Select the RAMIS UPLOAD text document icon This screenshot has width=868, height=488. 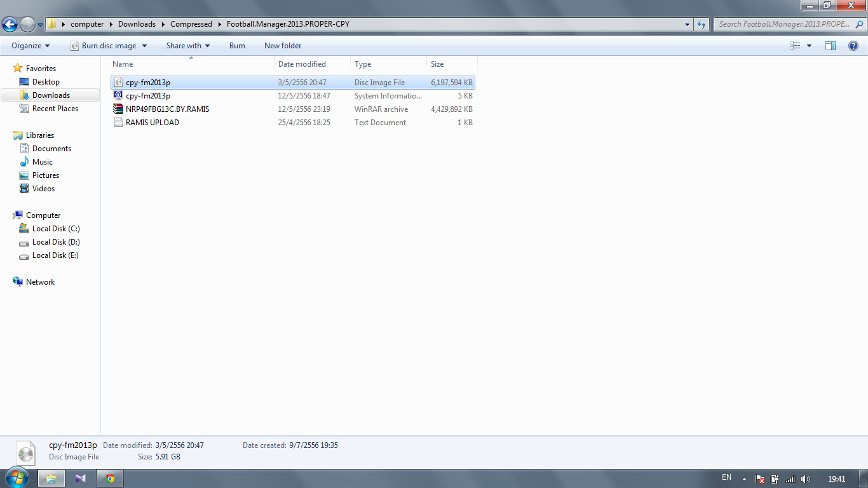[118, 123]
